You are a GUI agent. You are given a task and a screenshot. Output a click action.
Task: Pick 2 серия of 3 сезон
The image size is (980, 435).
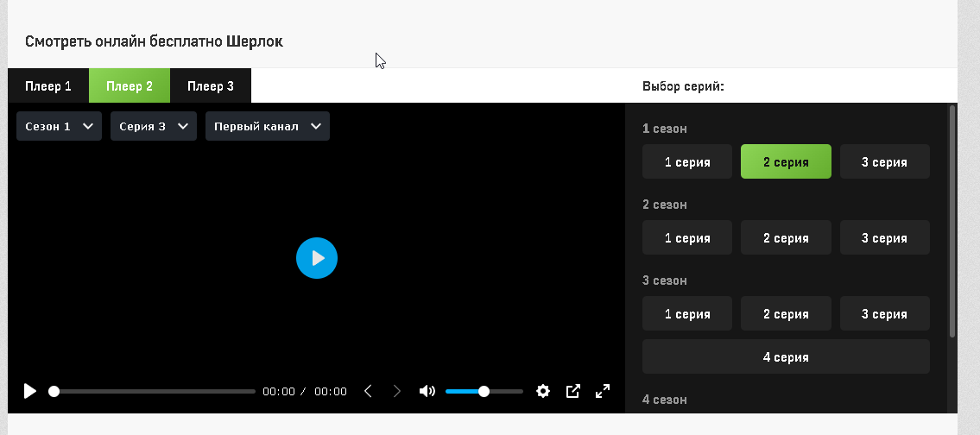click(x=786, y=314)
